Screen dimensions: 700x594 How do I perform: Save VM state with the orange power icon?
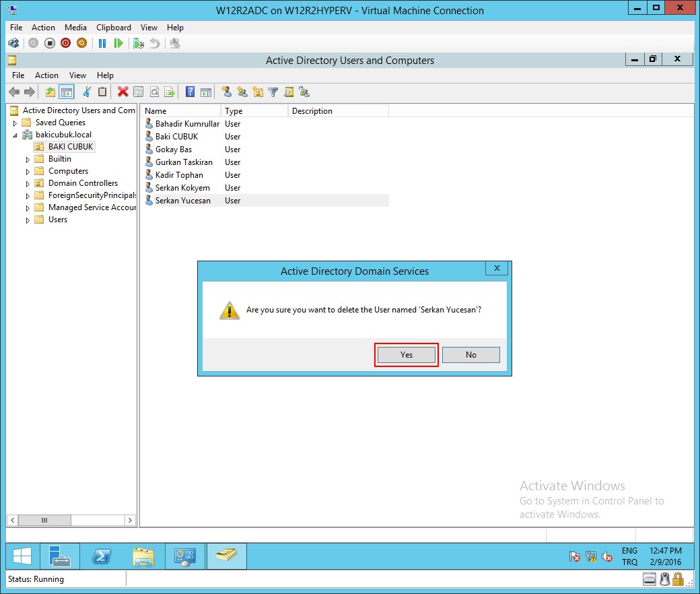81,43
